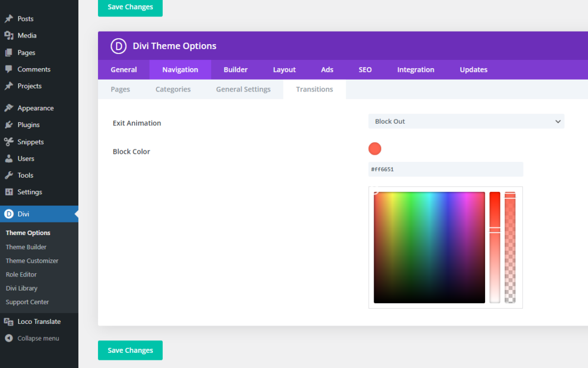This screenshot has width=588, height=368.
Task: Click the Loco Translate menu label
Action: tap(39, 322)
